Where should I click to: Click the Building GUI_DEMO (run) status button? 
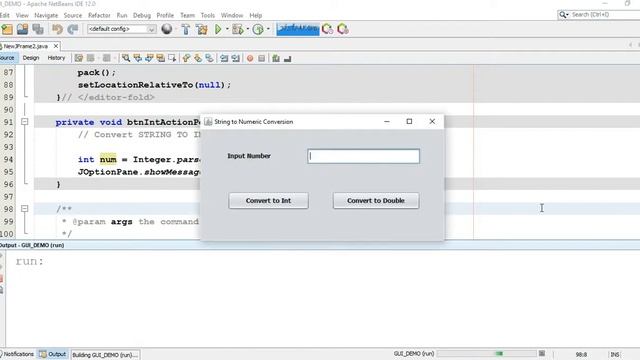tap(105, 355)
